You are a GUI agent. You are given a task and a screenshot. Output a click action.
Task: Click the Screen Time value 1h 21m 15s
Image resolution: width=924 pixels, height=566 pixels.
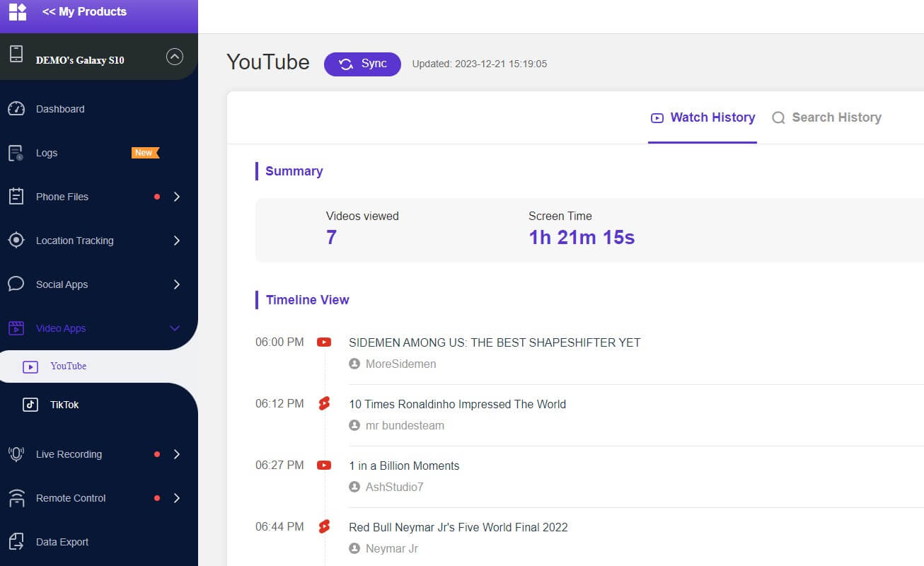(582, 238)
